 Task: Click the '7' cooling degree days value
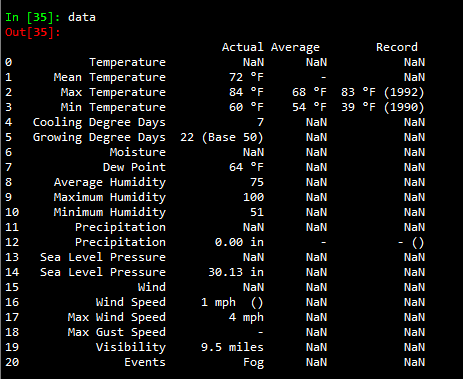tap(260, 122)
